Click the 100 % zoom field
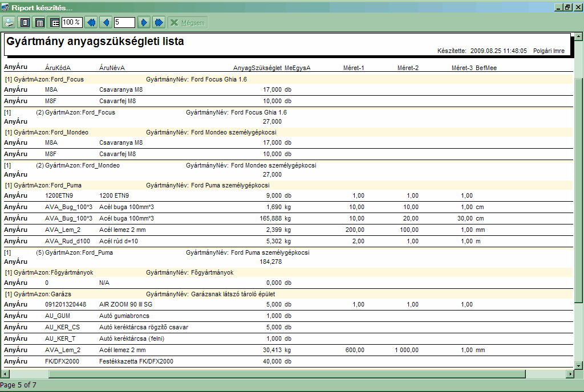This screenshot has height=392, width=584. 71,22
